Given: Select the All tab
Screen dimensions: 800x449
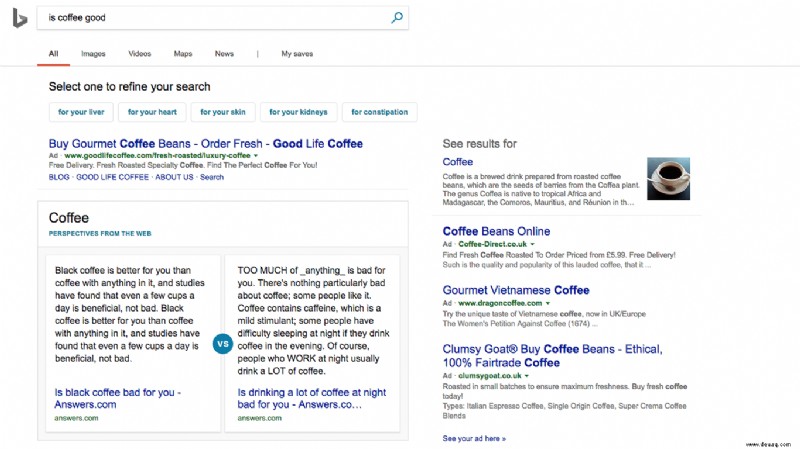Looking at the screenshot, I should pos(54,54).
